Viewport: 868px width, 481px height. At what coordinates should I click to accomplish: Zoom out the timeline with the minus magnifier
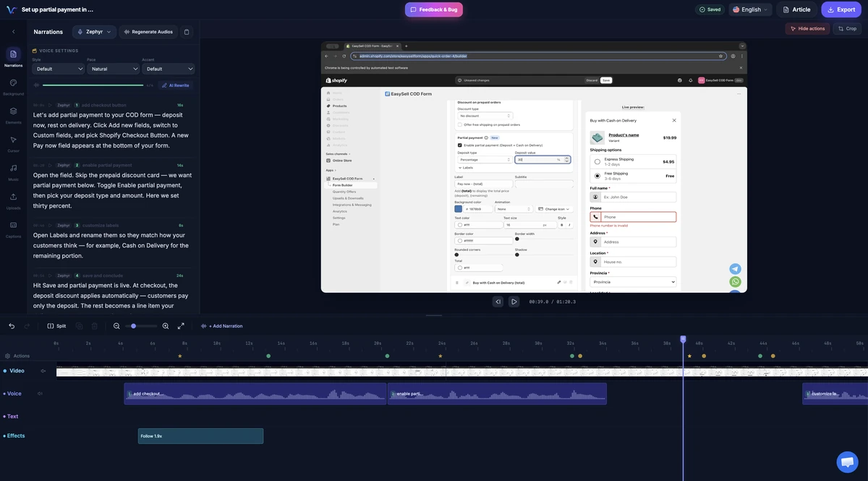[x=116, y=326]
